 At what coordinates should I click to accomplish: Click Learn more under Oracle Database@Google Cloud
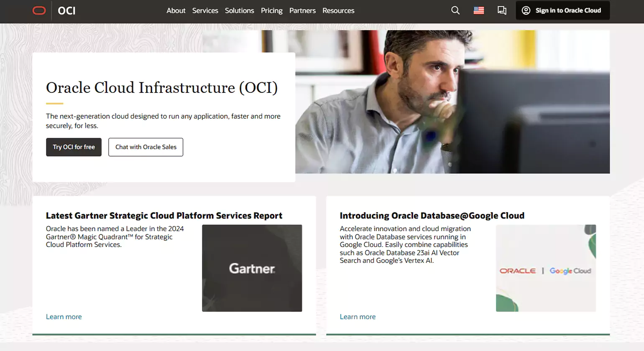click(x=358, y=317)
